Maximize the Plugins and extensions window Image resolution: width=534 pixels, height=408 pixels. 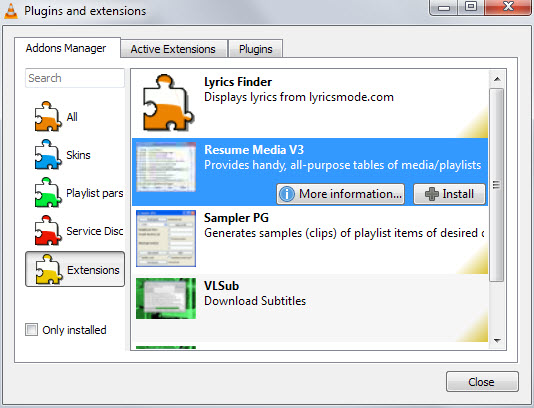(x=471, y=7)
